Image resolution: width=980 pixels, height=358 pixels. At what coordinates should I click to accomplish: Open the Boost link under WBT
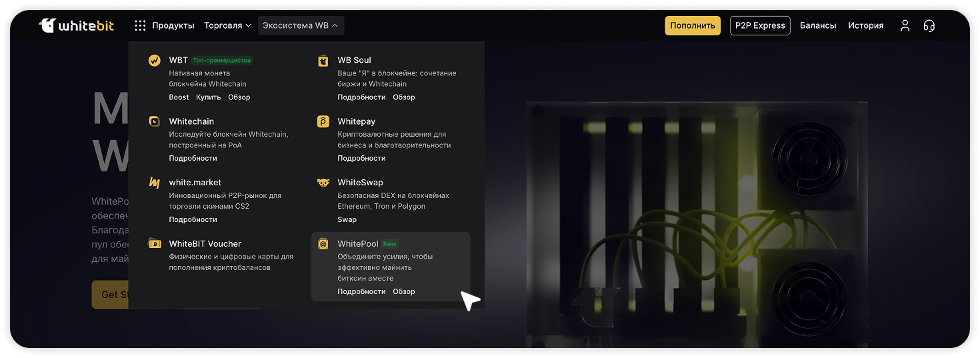[179, 97]
